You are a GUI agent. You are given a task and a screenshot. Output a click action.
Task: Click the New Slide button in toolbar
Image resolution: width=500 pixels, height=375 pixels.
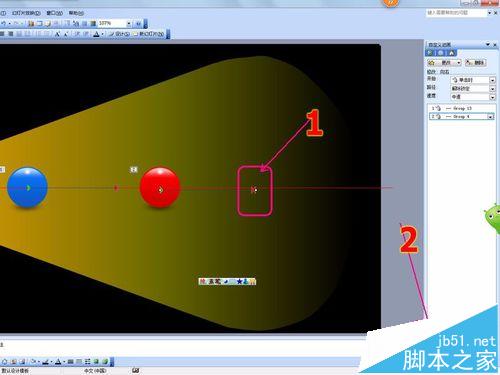point(148,34)
